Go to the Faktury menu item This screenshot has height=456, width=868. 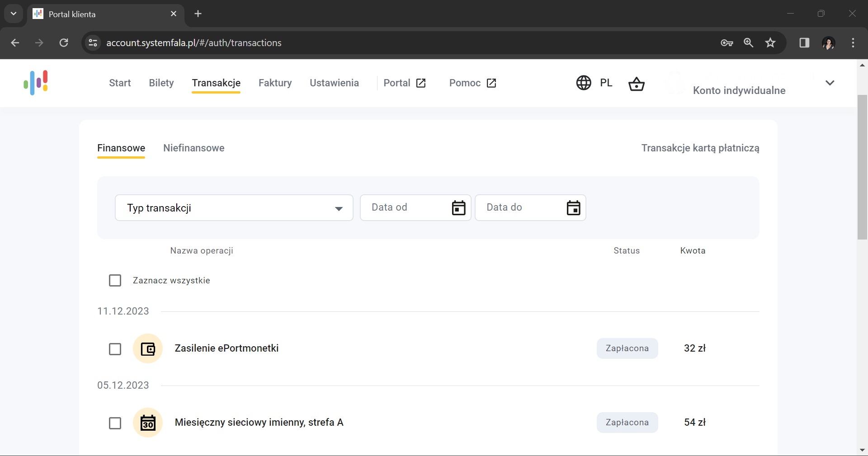tap(275, 83)
